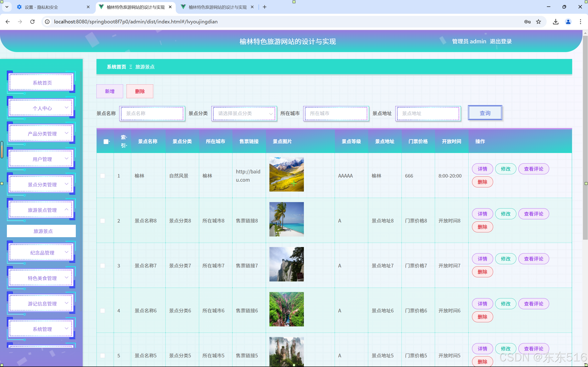Viewport: 588px width, 367px height.
Task: Open a new browser tab
Action: [265, 7]
